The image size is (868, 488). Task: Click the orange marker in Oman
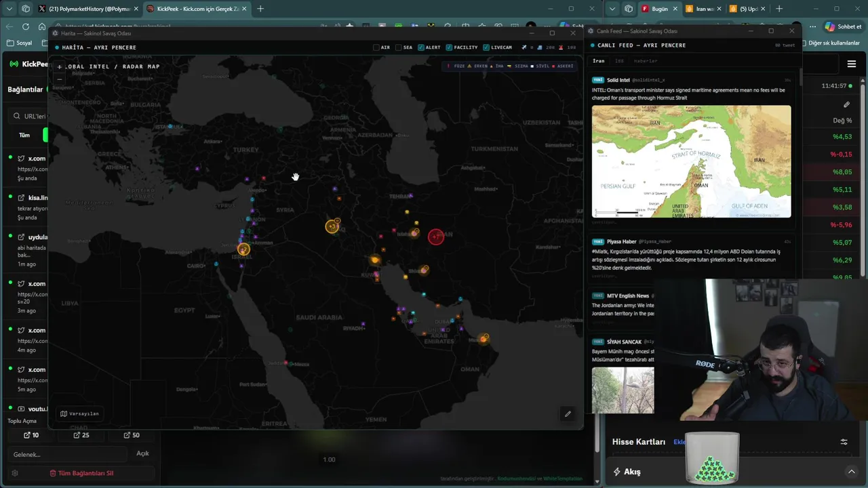coord(484,338)
